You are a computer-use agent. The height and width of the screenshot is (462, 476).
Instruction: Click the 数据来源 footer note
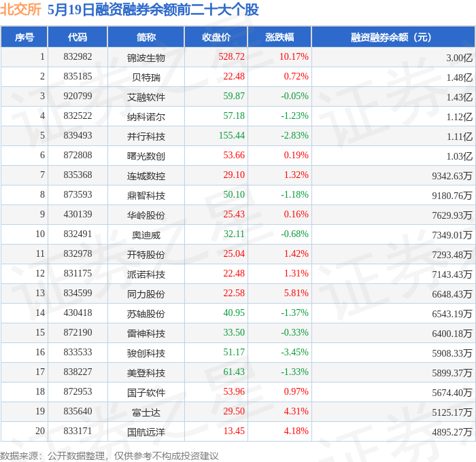(x=109, y=456)
